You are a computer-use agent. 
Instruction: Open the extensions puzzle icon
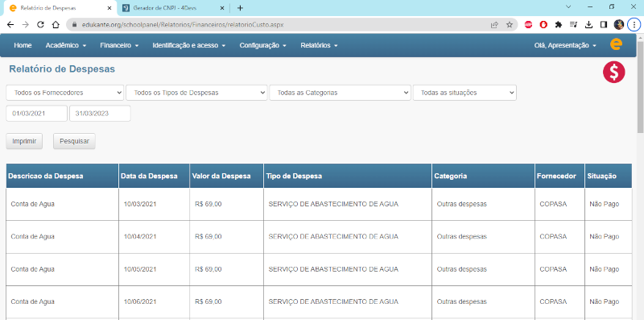[558, 25]
